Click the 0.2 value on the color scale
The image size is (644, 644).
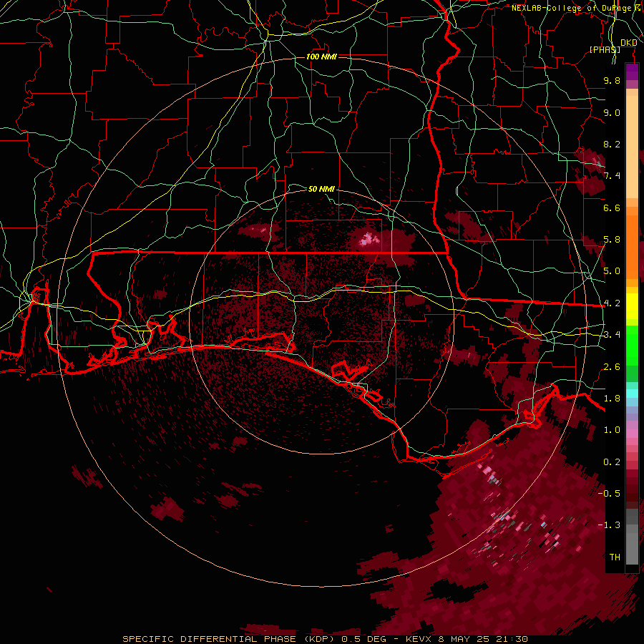612,462
